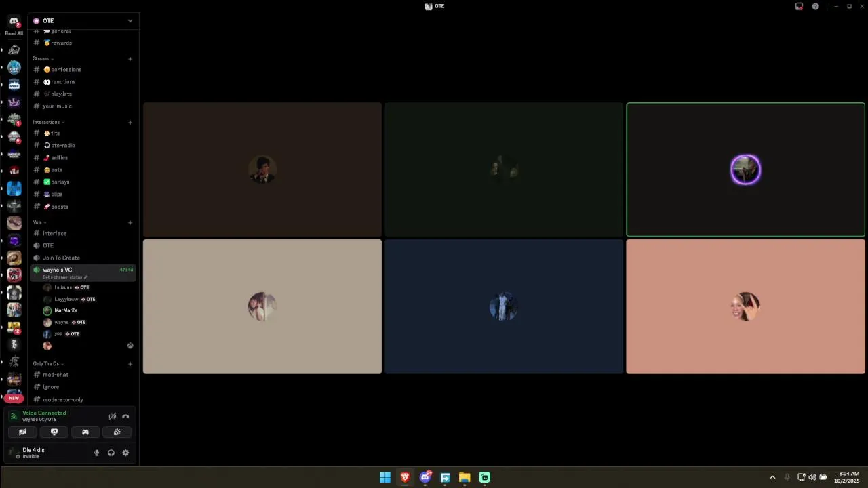The width and height of the screenshot is (868, 488).
Task: Deafen with the headphones icon
Action: [x=111, y=453]
